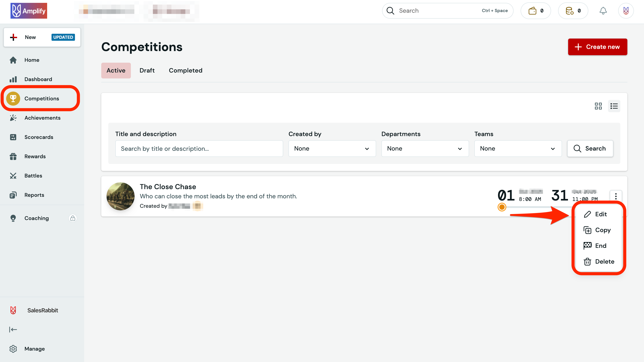Switch to the Completed tab

click(x=185, y=70)
